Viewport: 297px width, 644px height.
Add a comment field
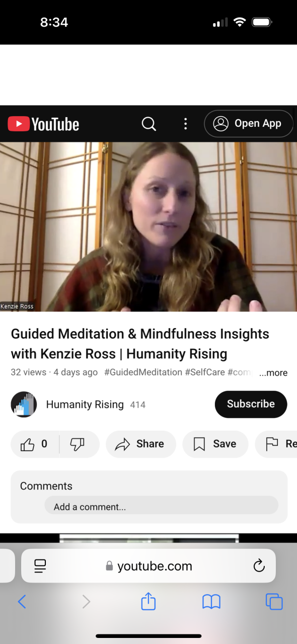(x=161, y=506)
